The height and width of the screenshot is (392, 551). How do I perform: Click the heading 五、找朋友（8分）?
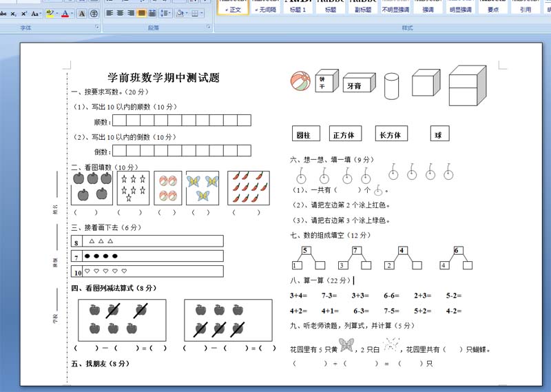(100, 364)
